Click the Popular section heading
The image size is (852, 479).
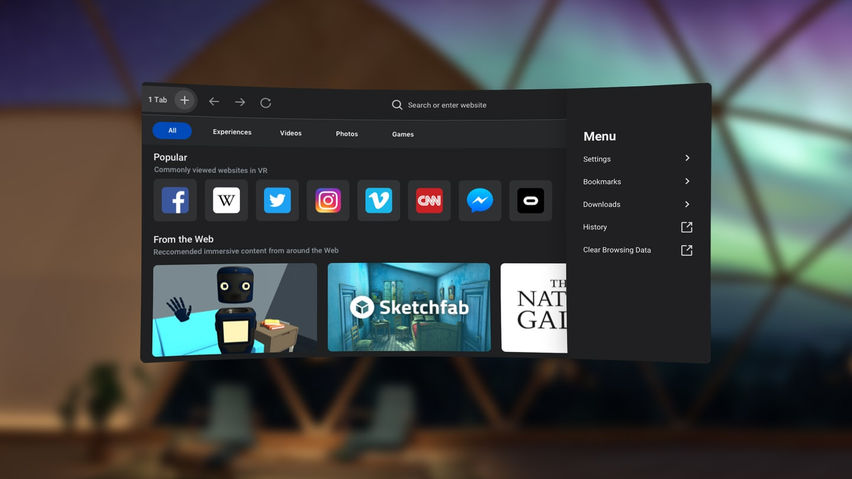[x=170, y=157]
